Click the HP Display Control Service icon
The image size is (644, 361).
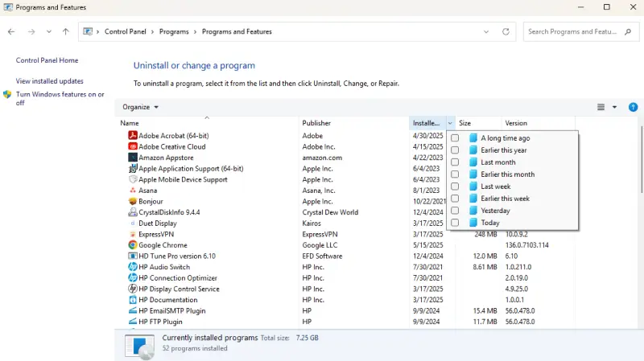point(133,289)
